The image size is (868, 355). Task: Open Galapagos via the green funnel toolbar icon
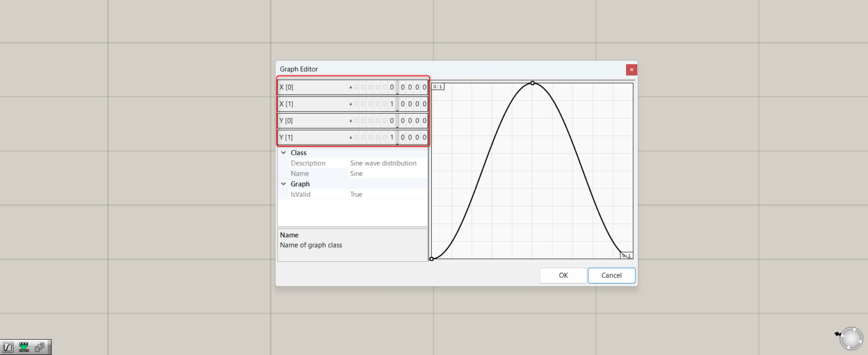click(24, 347)
